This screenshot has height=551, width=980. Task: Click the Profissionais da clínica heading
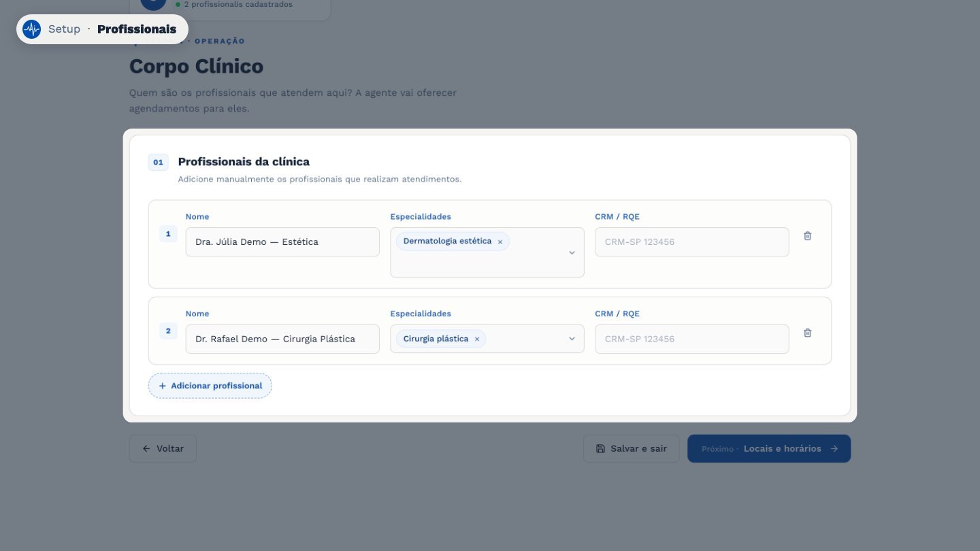pyautogui.click(x=244, y=162)
